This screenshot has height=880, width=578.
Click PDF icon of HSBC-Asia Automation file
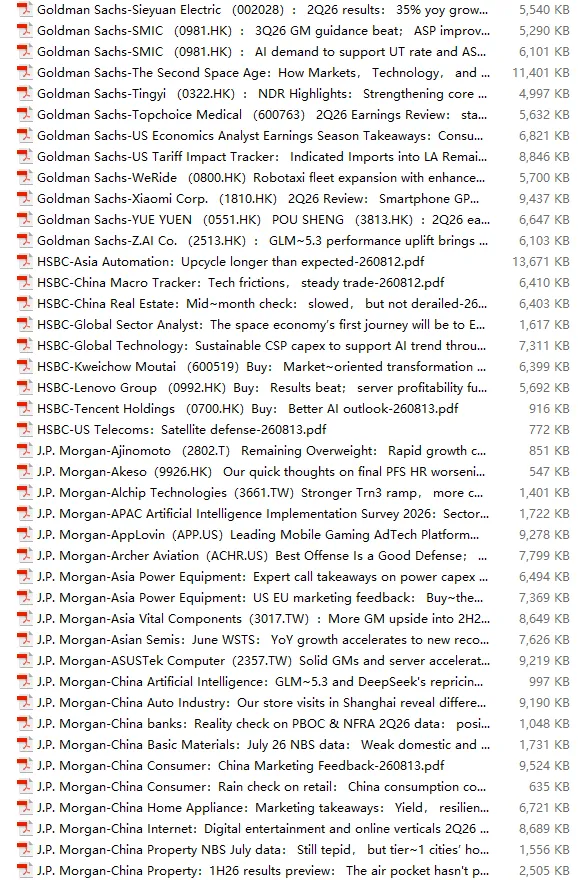pyautogui.click(x=25, y=262)
